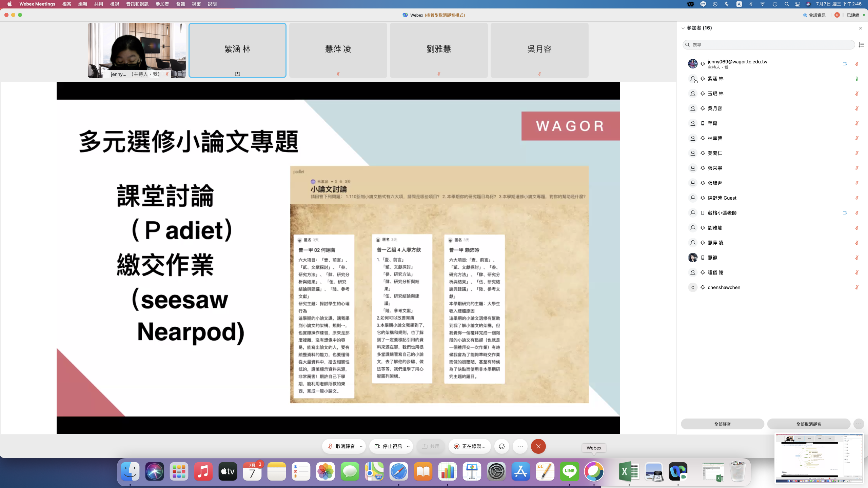The height and width of the screenshot is (488, 868).
Task: Open participant panel more options button
Action: (x=859, y=424)
